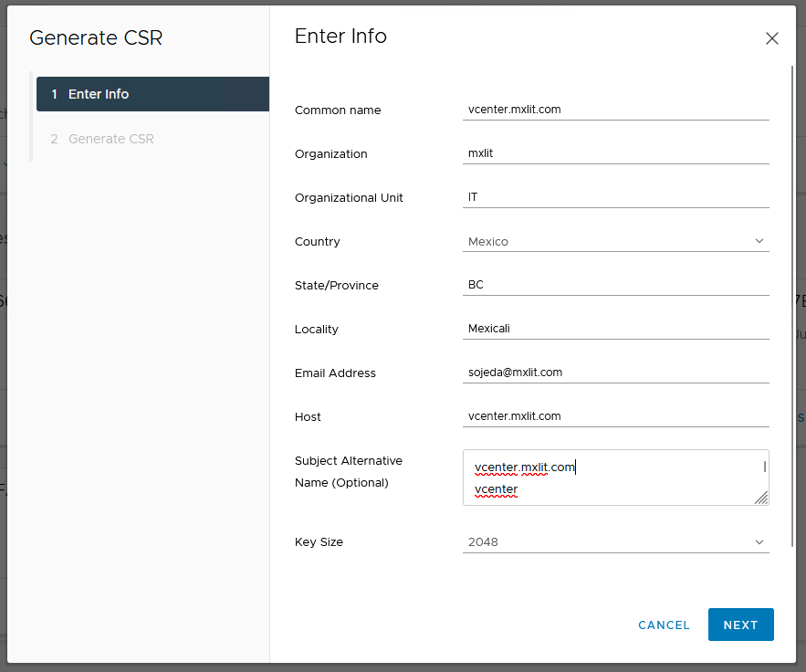Select step 1 Enter Info
The image size is (806, 672).
point(152,94)
